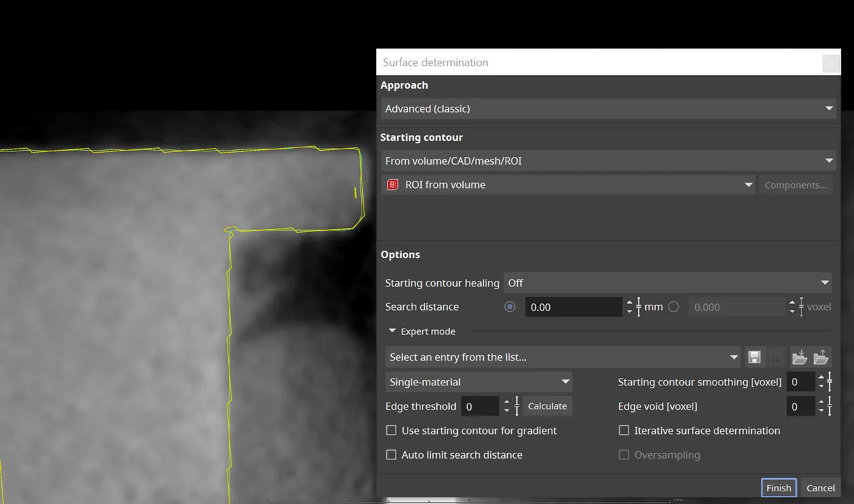
Task: Click the Cancel button
Action: [x=820, y=488]
